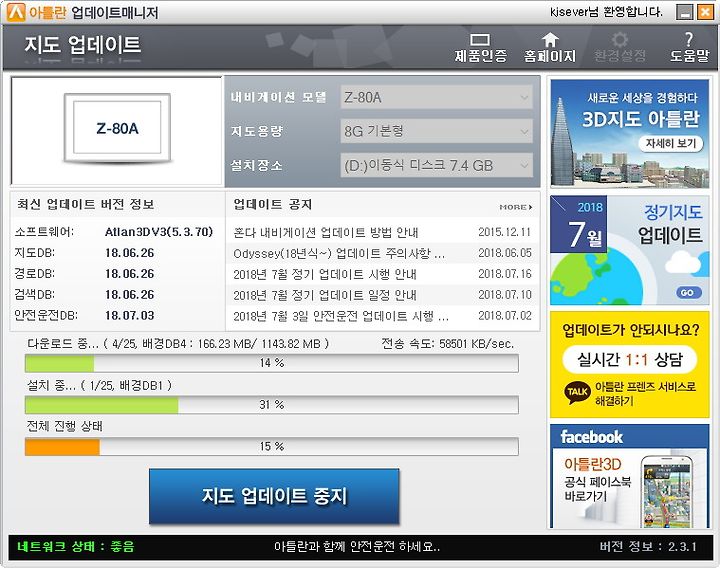The width and height of the screenshot is (720, 568).
Task: Click MORE link in 업데이트 공지
Action: pyautogui.click(x=516, y=207)
